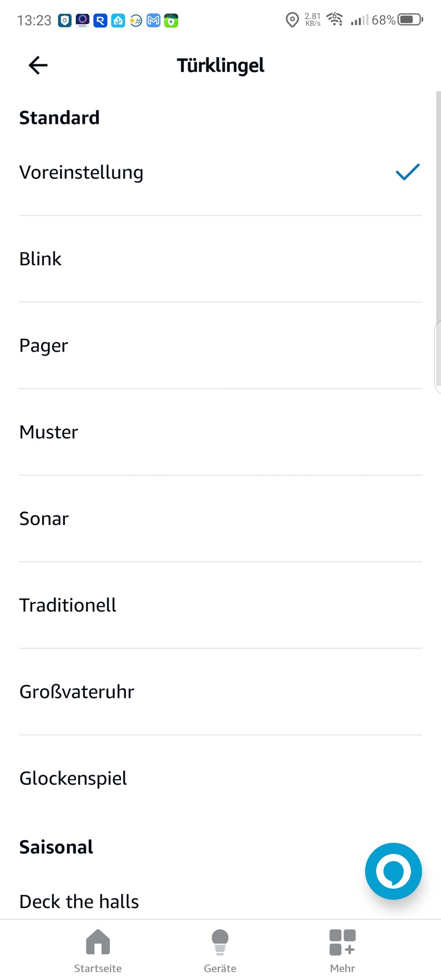Choose the Blink doorbell sound
This screenshot has width=441, height=980.
tap(41, 259)
